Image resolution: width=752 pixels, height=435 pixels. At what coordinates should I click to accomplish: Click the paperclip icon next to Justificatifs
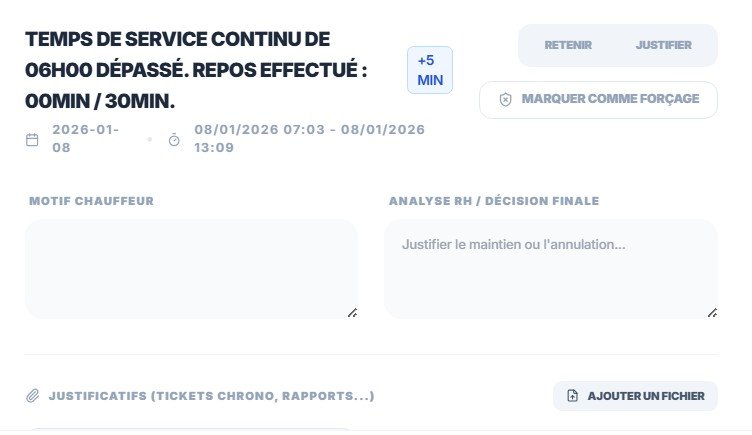32,396
